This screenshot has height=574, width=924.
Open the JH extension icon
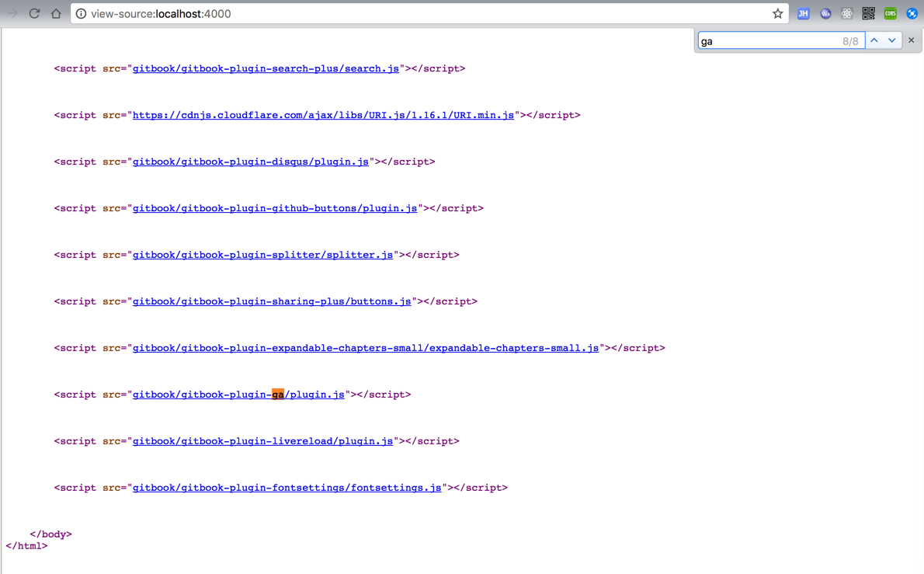point(803,13)
